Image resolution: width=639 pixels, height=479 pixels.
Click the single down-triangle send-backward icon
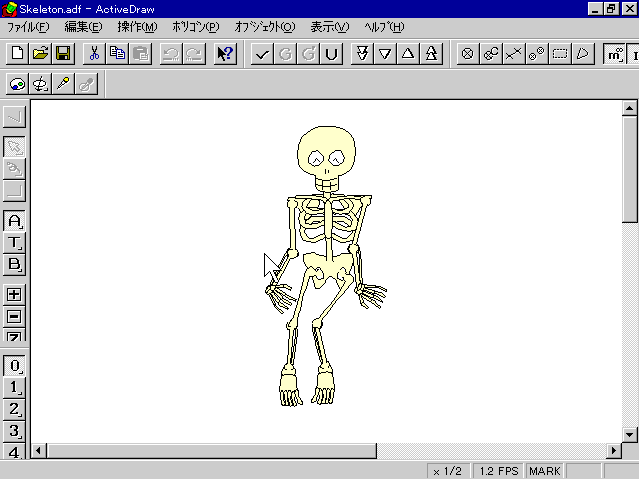tap(385, 53)
